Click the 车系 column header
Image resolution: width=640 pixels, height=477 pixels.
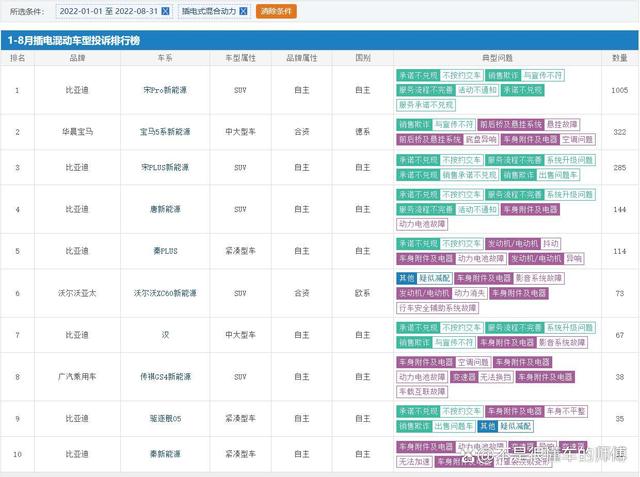(165, 58)
